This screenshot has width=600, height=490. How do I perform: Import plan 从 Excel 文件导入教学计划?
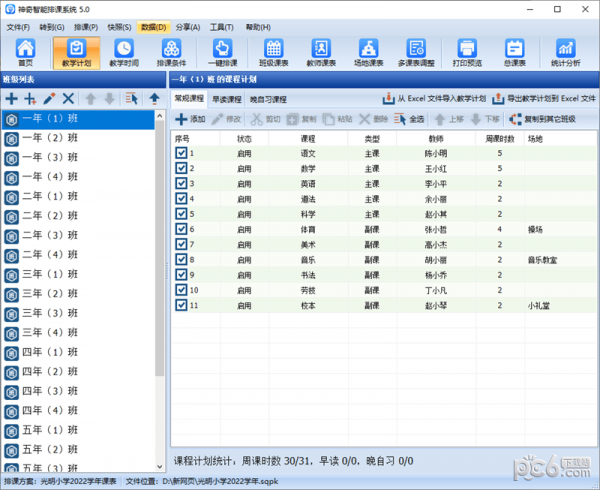(x=434, y=99)
